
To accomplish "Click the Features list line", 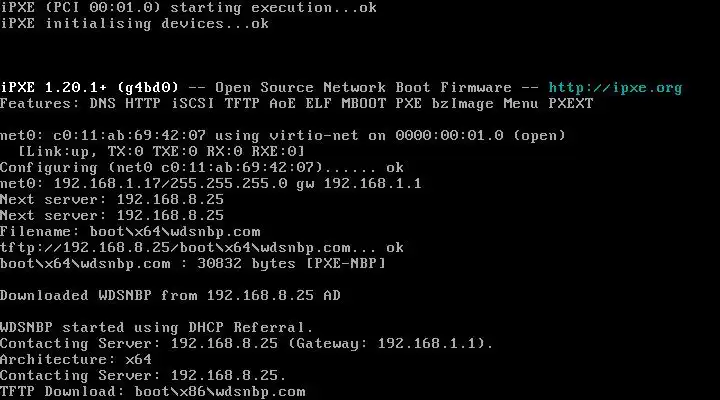I will 296,102.
